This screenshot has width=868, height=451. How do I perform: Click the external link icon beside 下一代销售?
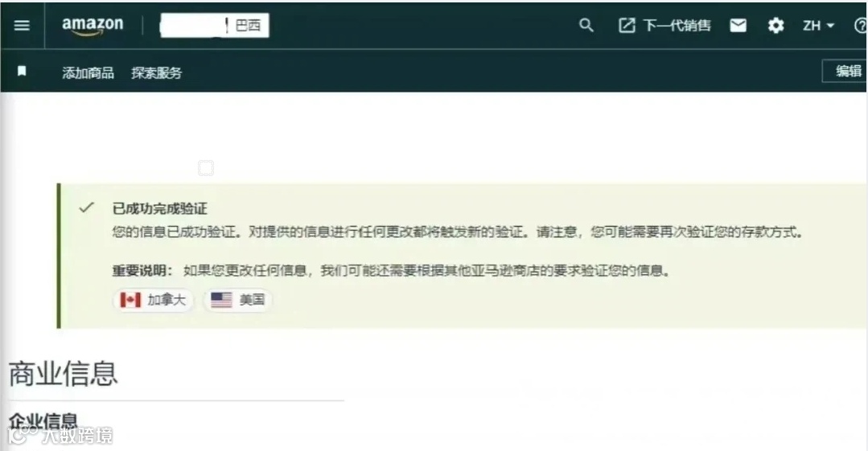[627, 26]
